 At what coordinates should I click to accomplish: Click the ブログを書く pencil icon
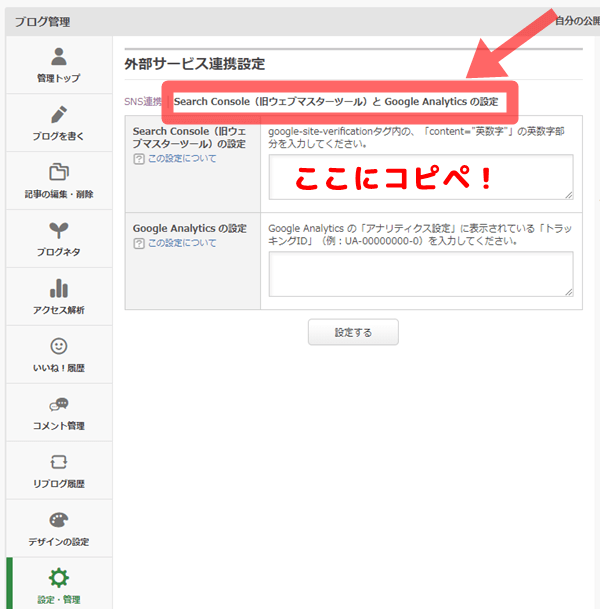[x=59, y=114]
